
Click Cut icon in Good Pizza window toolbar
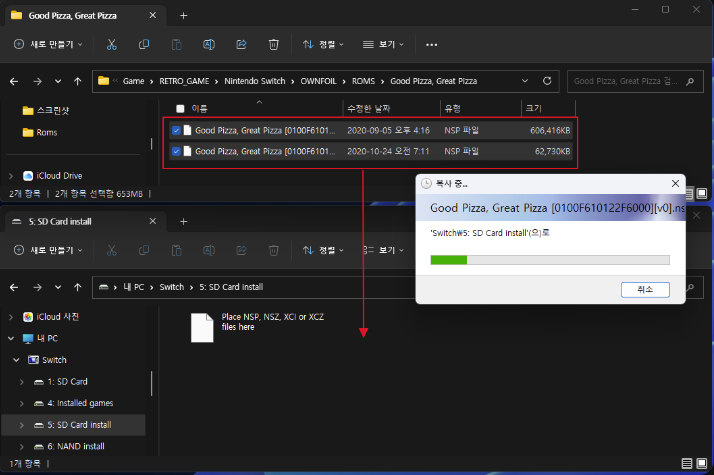112,44
